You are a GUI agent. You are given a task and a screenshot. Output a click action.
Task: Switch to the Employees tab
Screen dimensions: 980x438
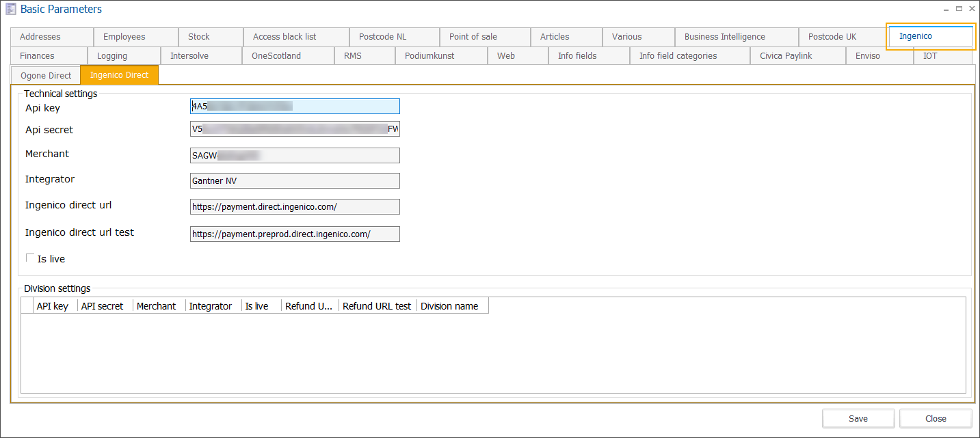tap(124, 36)
